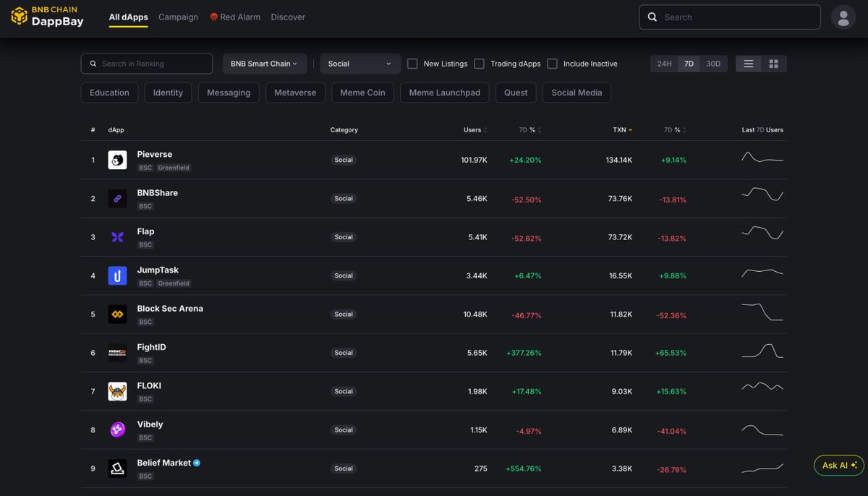868x496 pixels.
Task: Enable New Listings checkbox
Action: 412,64
